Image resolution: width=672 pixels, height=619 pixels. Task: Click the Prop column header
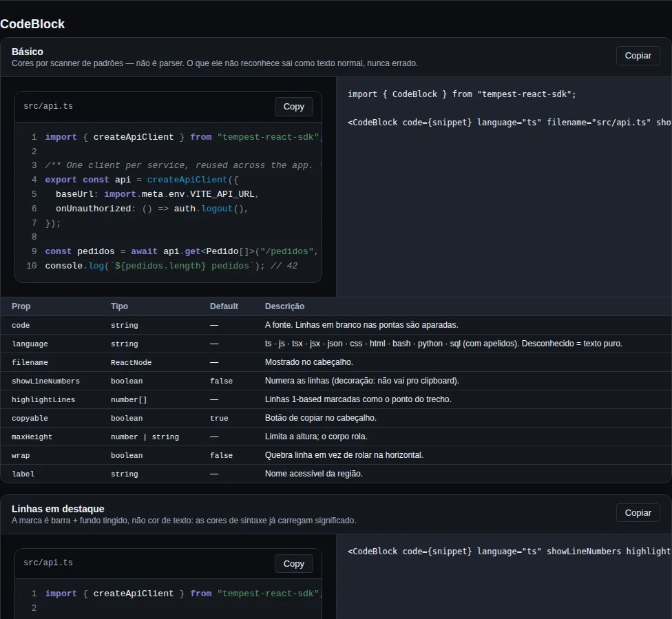point(21,306)
